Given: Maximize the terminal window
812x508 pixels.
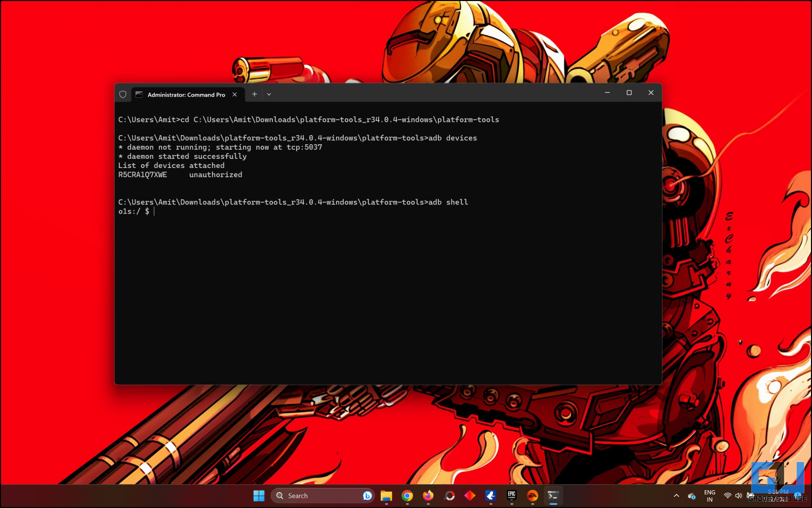Looking at the screenshot, I should [629, 93].
